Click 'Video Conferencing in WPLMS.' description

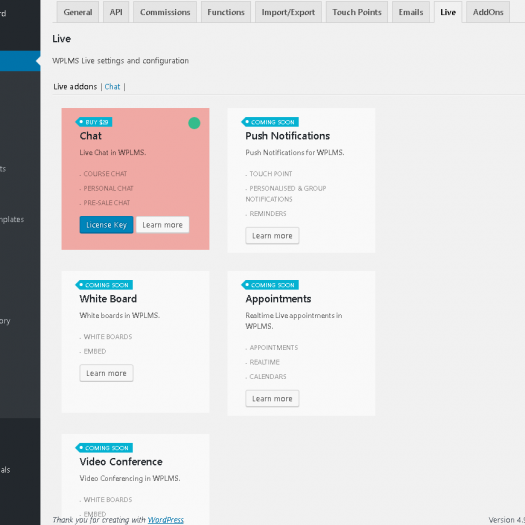[130, 478]
